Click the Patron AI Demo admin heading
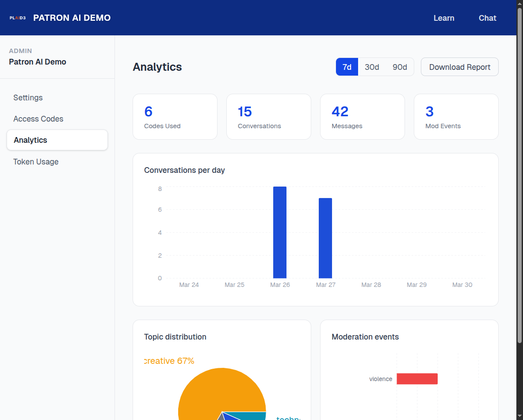The image size is (523, 420). point(37,62)
